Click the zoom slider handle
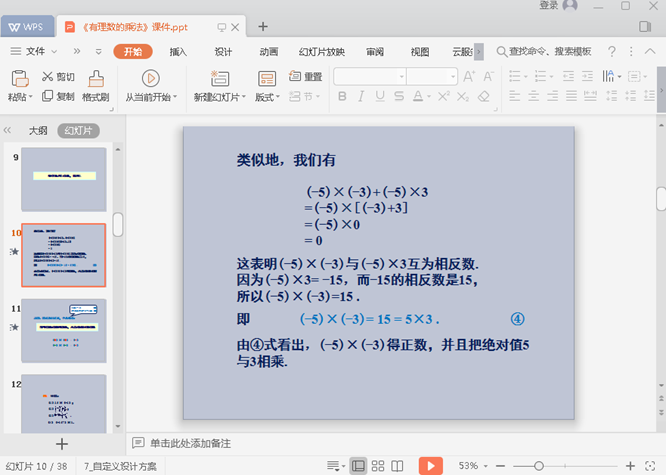This screenshot has width=666, height=475. 539,466
